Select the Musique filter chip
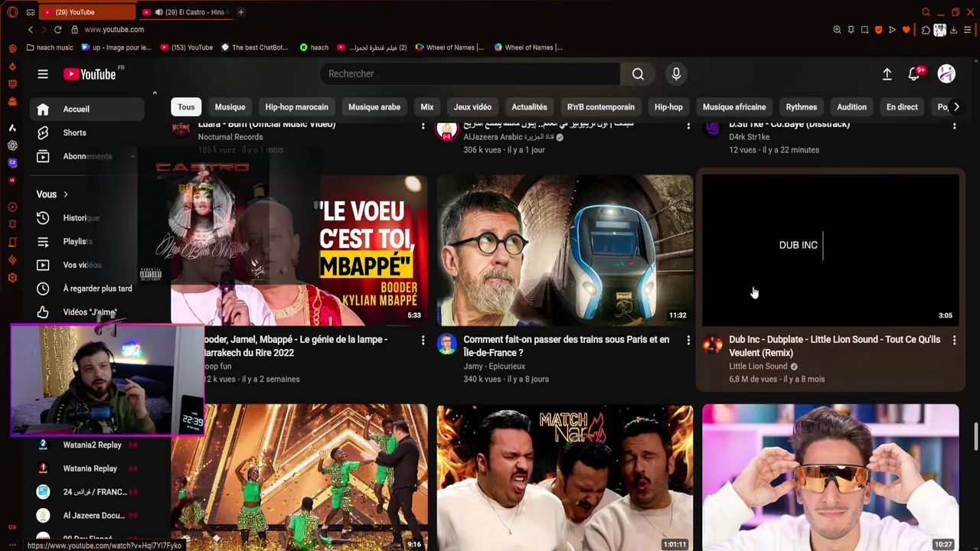Image resolution: width=980 pixels, height=551 pixels. (230, 107)
